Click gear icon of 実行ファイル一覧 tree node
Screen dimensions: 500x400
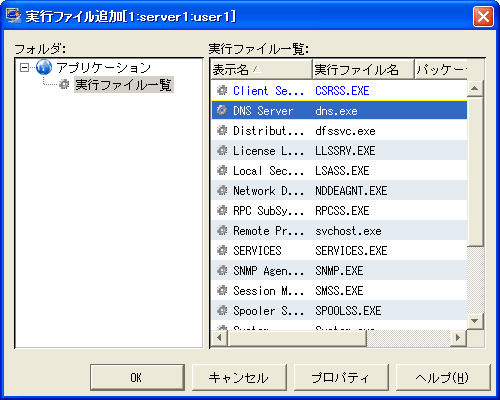point(64,84)
